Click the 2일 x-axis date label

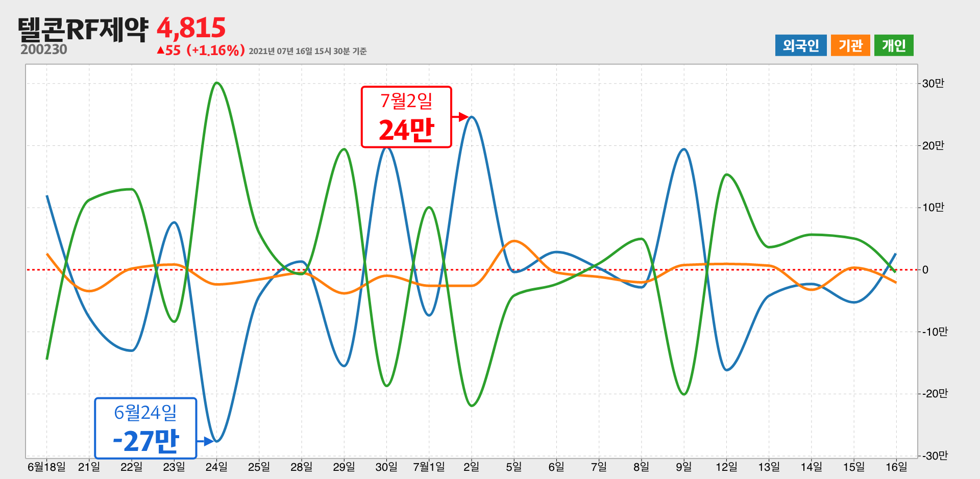[x=471, y=467]
